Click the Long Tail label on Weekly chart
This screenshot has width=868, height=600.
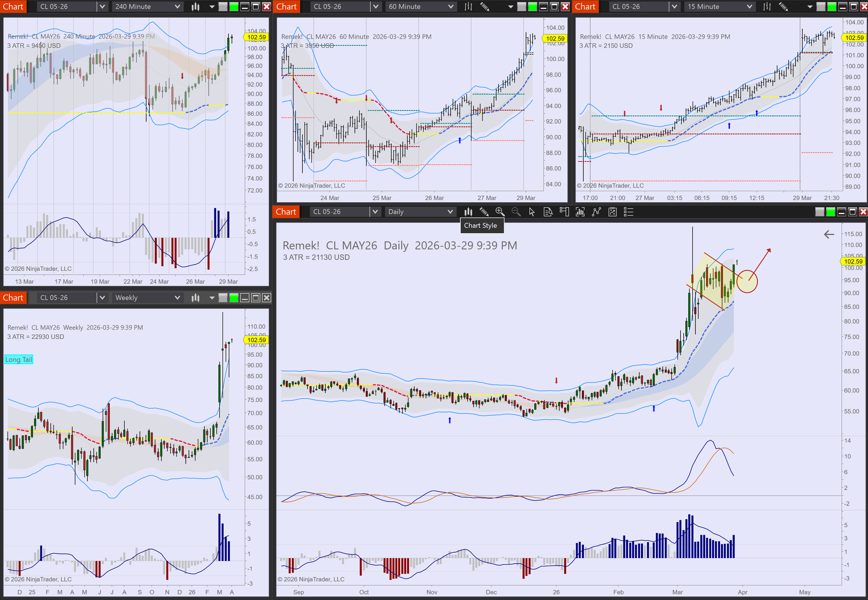pos(19,360)
